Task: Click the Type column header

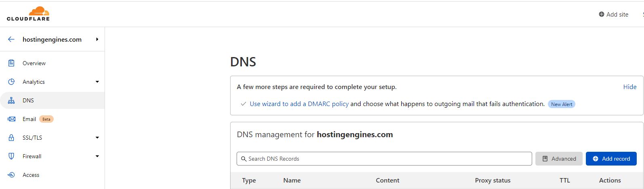Action: pos(249,181)
